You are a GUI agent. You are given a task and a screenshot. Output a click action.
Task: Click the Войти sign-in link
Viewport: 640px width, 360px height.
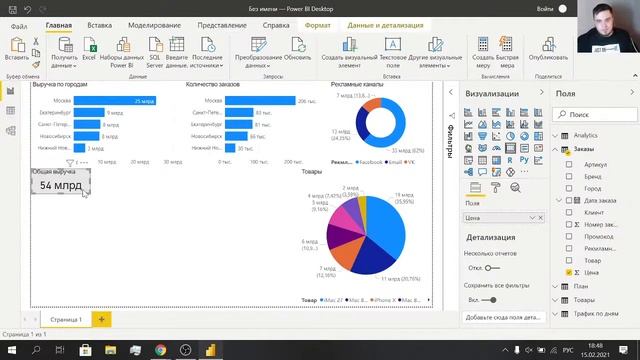tap(545, 9)
